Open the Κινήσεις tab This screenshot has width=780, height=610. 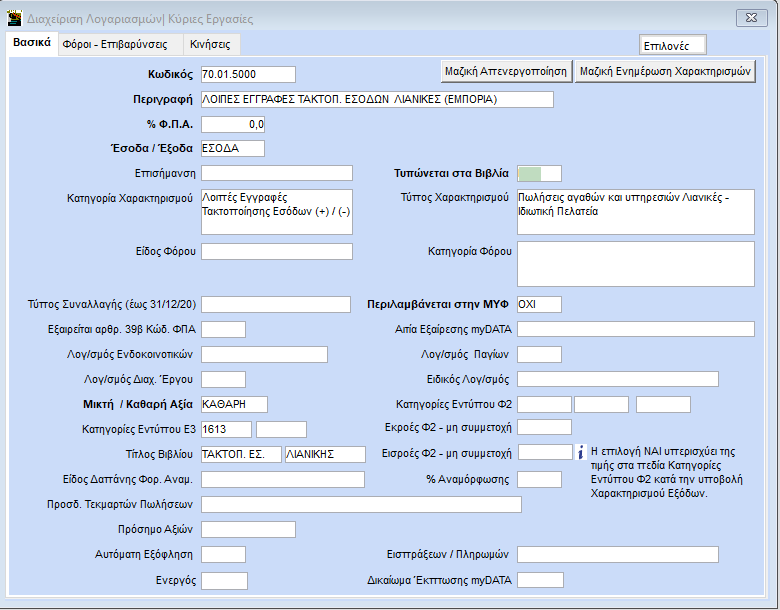pyautogui.click(x=212, y=44)
